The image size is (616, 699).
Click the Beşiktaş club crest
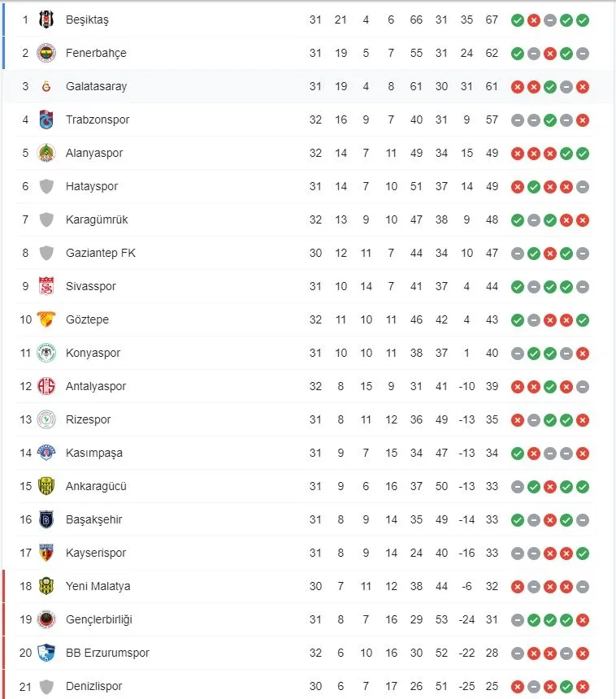coord(46,20)
